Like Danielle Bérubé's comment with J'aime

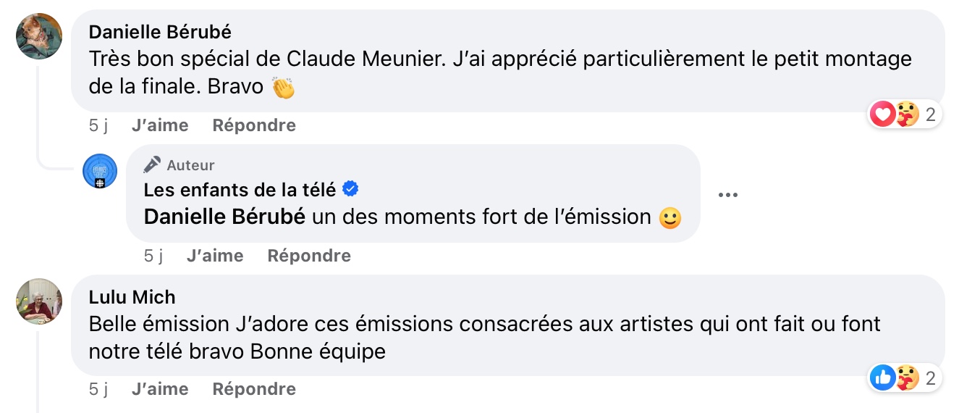tap(160, 125)
